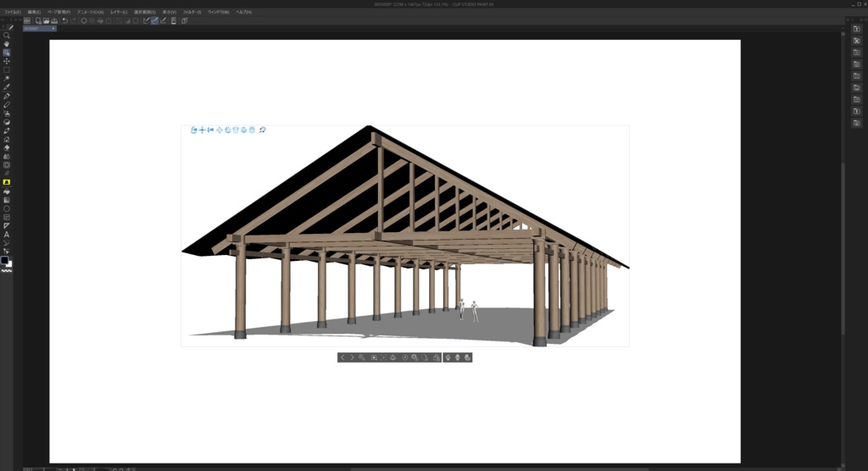Select the Hand move tool

7,44
